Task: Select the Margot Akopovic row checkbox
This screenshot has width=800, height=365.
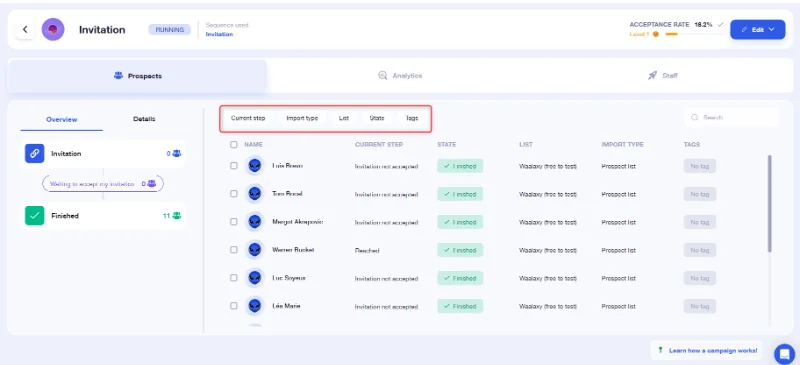Action: point(234,222)
